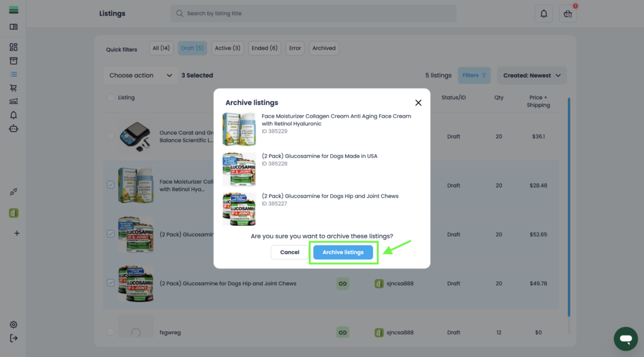Open the Filters panel button
This screenshot has width=644, height=357.
[x=474, y=76]
